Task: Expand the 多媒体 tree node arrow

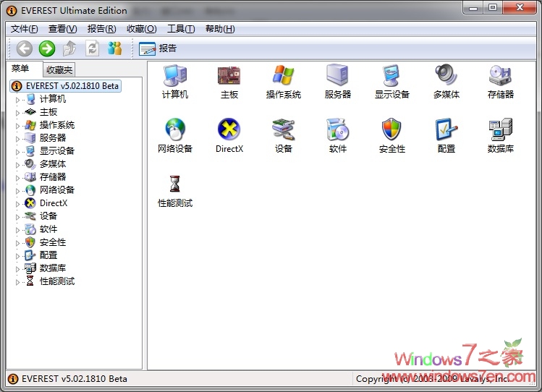Action: point(17,165)
